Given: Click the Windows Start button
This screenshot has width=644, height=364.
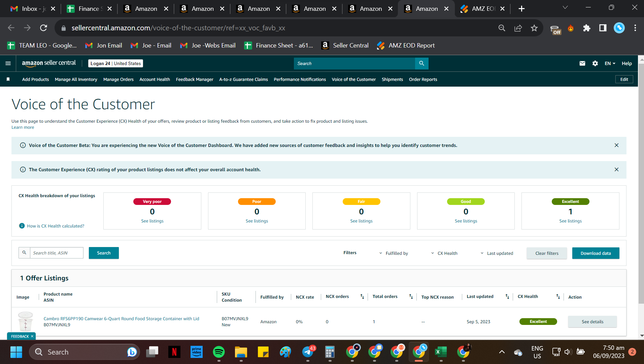Looking at the screenshot, I should click(16, 352).
